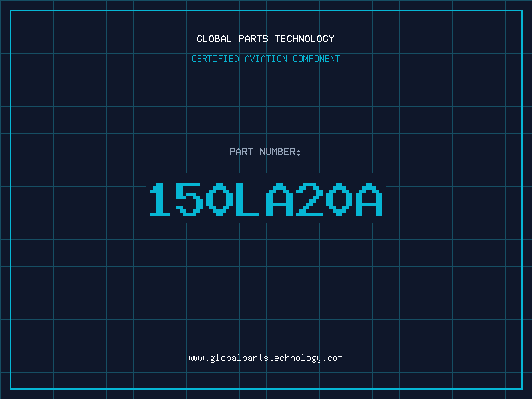Screen dimensions: 532x399
Task: Select the CERTIFIED AVIATION COMPONENT subtitle
Action: [x=265, y=59]
